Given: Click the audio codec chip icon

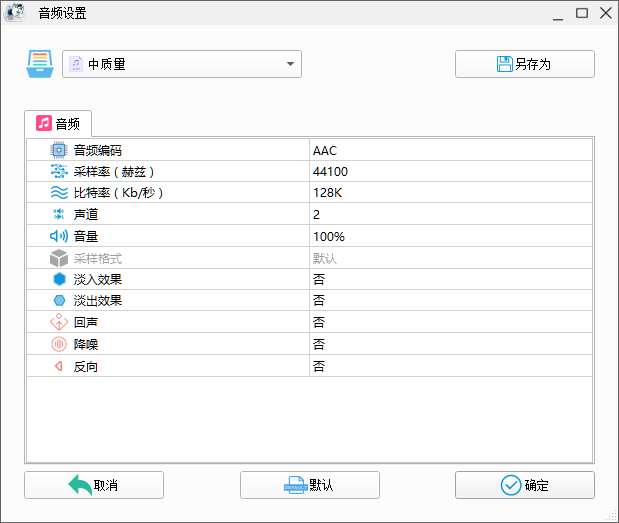Looking at the screenshot, I should coord(59,150).
